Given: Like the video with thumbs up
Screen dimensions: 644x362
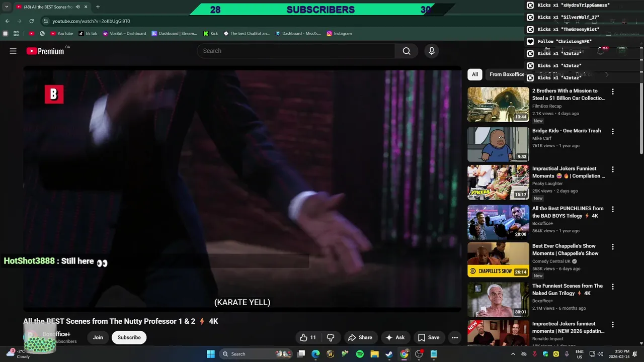Looking at the screenshot, I should (x=307, y=337).
